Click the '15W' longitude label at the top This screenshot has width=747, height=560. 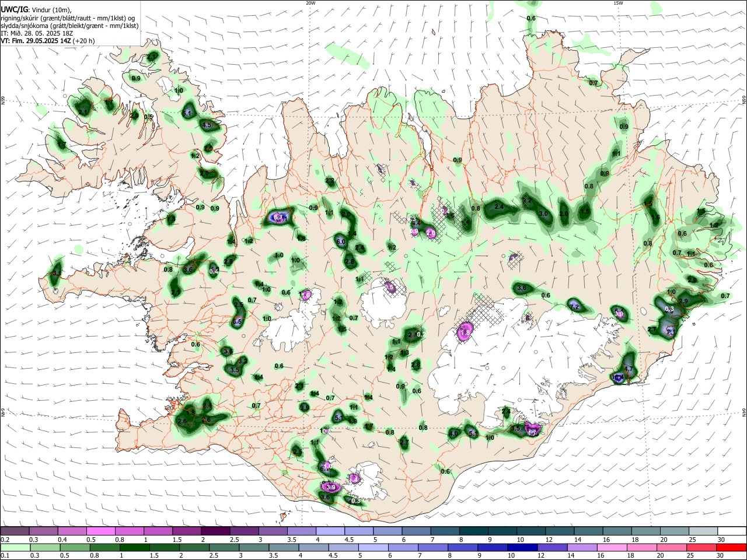point(618,3)
